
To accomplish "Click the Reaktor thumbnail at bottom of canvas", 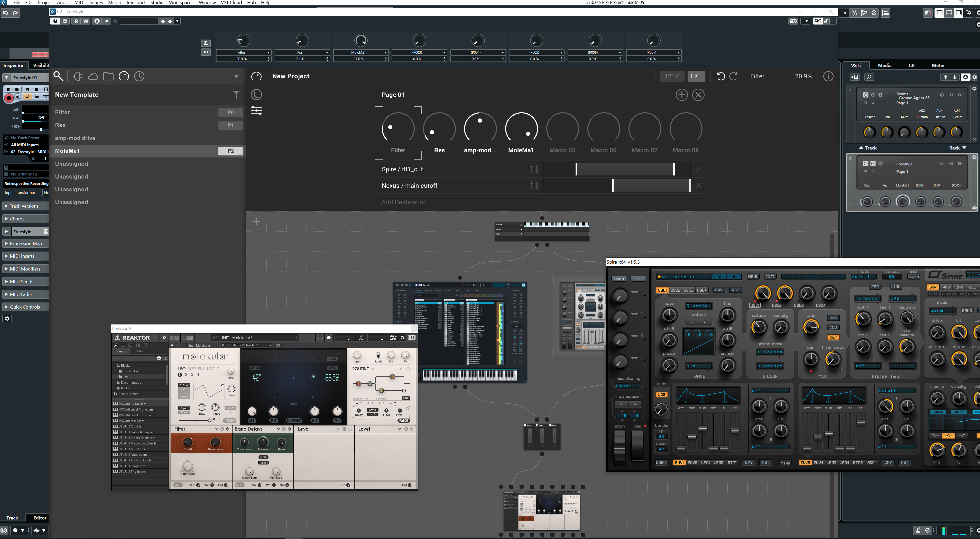I will pyautogui.click(x=542, y=511).
